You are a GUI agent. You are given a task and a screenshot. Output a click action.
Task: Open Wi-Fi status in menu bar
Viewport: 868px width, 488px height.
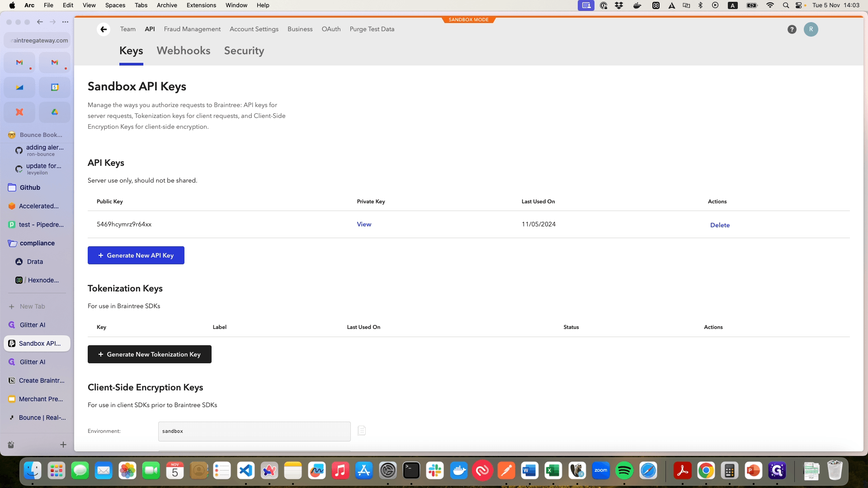[770, 5]
